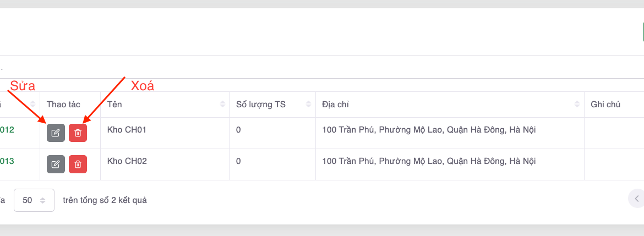Click the address cell in the Kho CH01 row
Screen dimensions: 644x236
coord(429,130)
